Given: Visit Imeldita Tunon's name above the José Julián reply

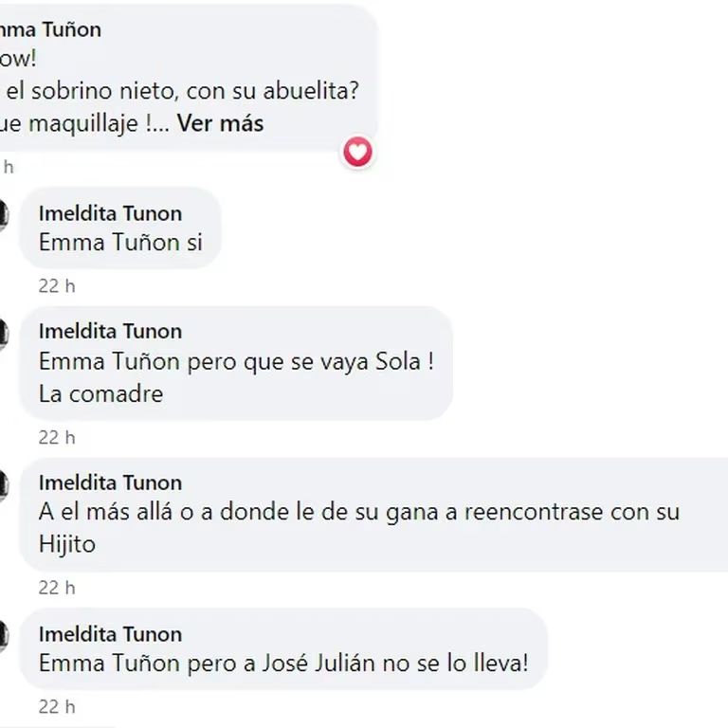Looking at the screenshot, I should pyautogui.click(x=110, y=634).
